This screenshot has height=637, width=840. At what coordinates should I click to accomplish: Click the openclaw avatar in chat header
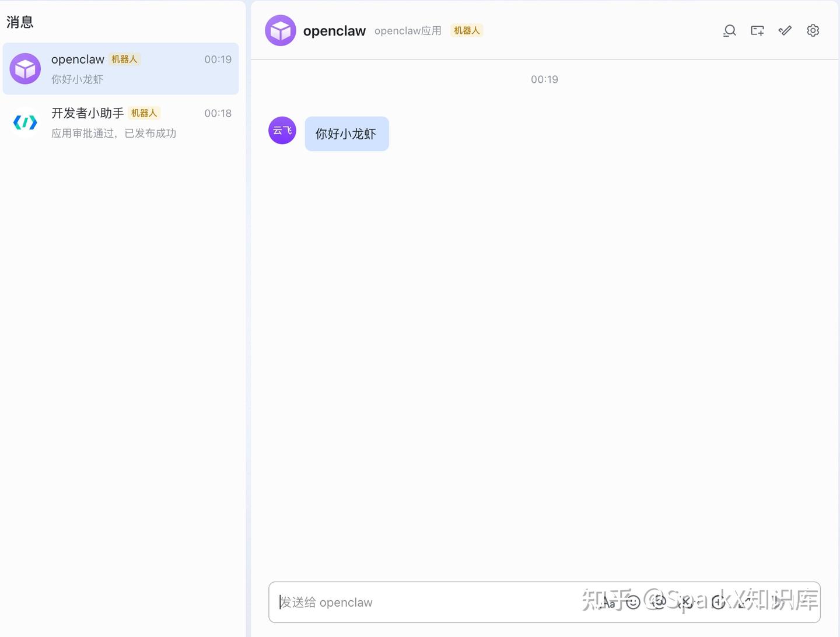(x=281, y=30)
